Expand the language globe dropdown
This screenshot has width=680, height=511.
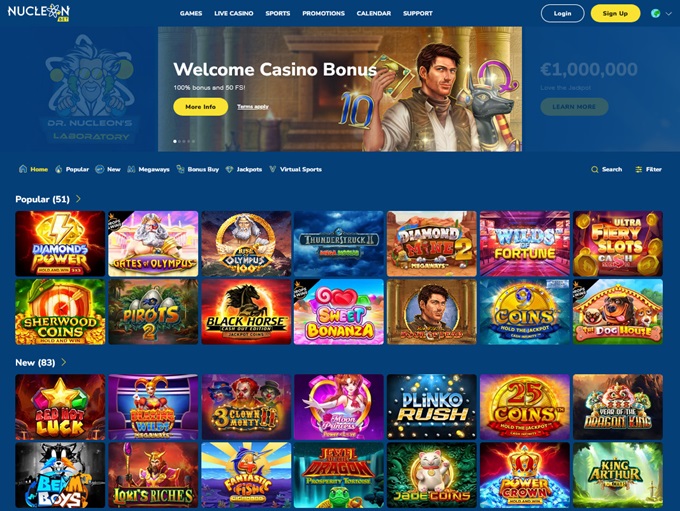coord(661,13)
